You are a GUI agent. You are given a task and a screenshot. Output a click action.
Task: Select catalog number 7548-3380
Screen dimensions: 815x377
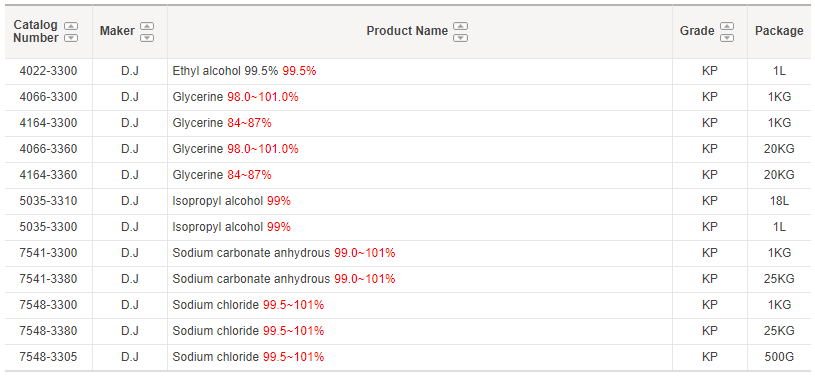coord(48,331)
